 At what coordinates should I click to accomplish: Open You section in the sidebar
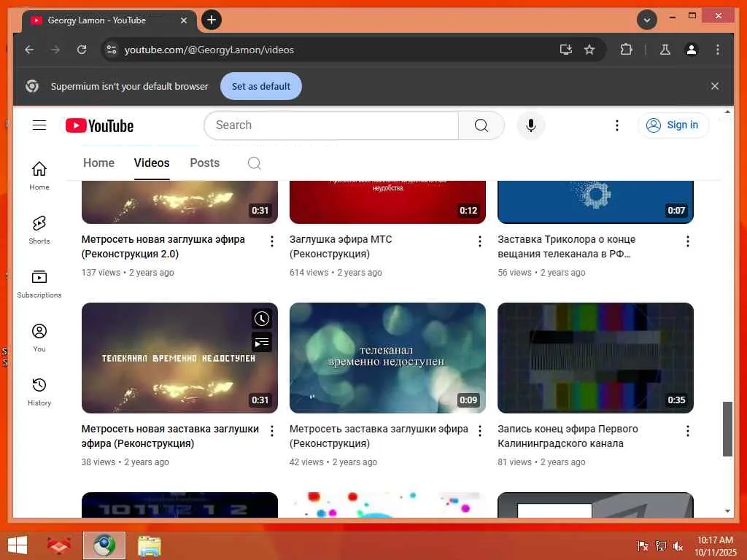click(39, 338)
